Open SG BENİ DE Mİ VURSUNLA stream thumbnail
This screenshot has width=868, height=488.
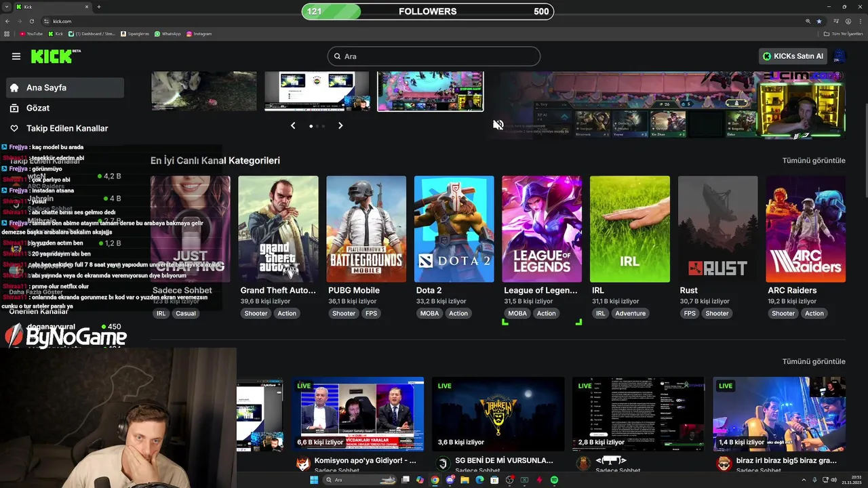pyautogui.click(x=498, y=414)
